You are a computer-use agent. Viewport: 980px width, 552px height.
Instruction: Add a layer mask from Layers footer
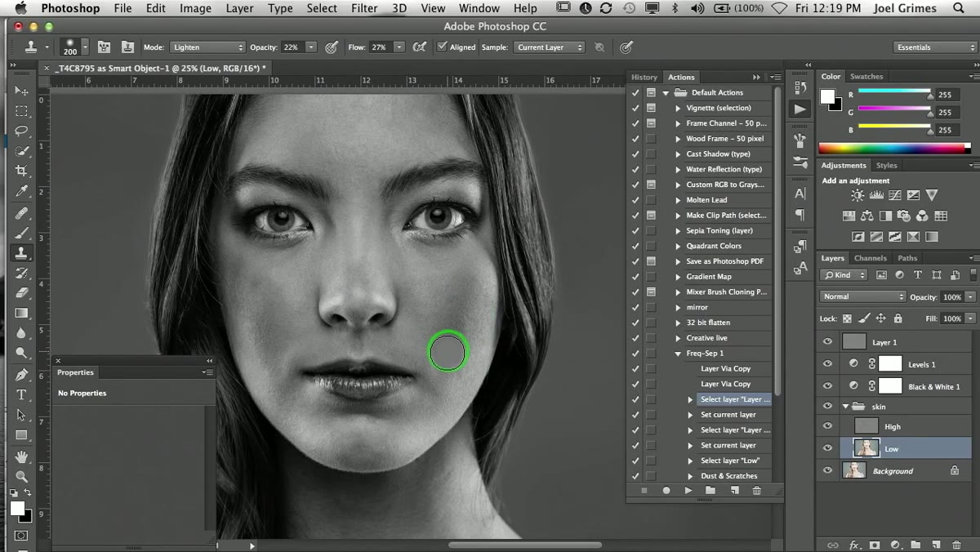click(x=875, y=545)
